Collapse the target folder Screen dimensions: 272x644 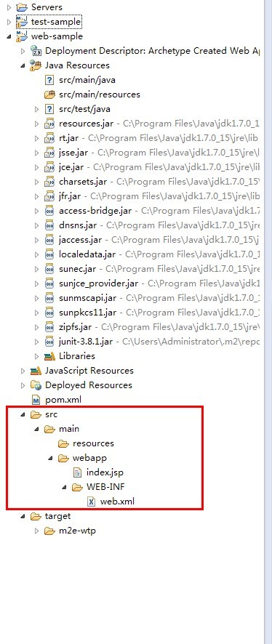(x=23, y=517)
